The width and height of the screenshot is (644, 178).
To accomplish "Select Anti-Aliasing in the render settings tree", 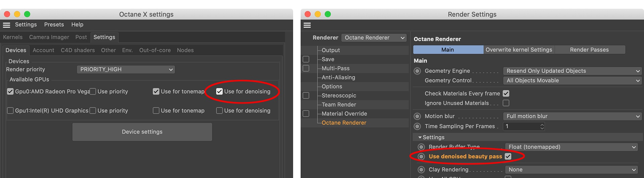I will 338,77.
